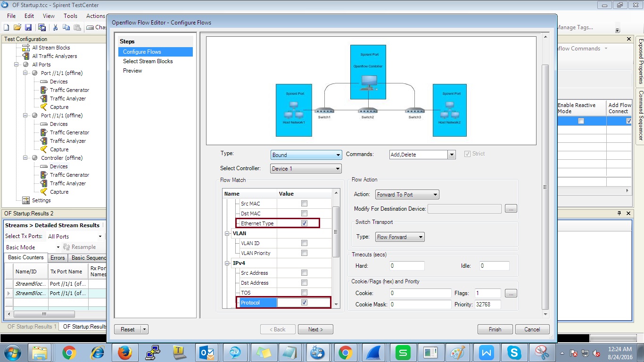Viewport: 644px width, 362px height.
Task: Open Skype from the taskbar
Action: pos(514,353)
